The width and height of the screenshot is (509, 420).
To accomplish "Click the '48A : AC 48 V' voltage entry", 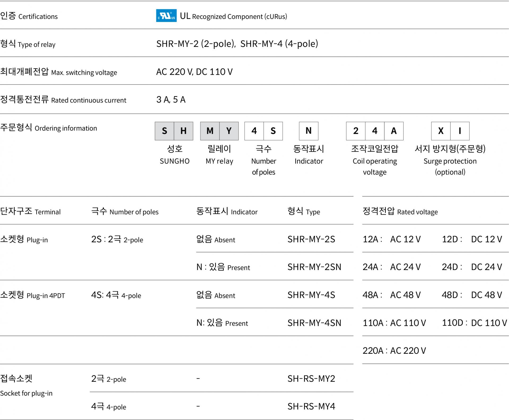I will (392, 295).
